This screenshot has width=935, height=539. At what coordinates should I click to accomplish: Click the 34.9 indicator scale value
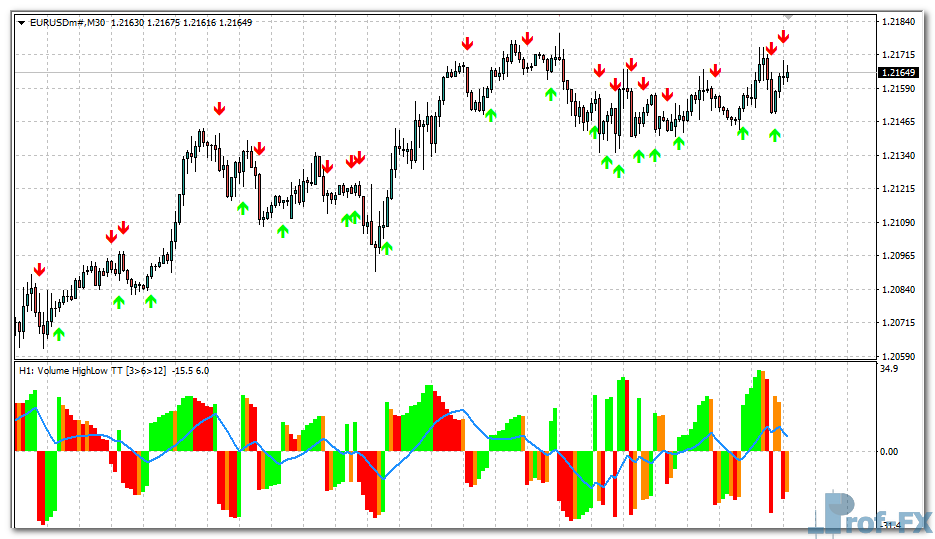click(888, 370)
